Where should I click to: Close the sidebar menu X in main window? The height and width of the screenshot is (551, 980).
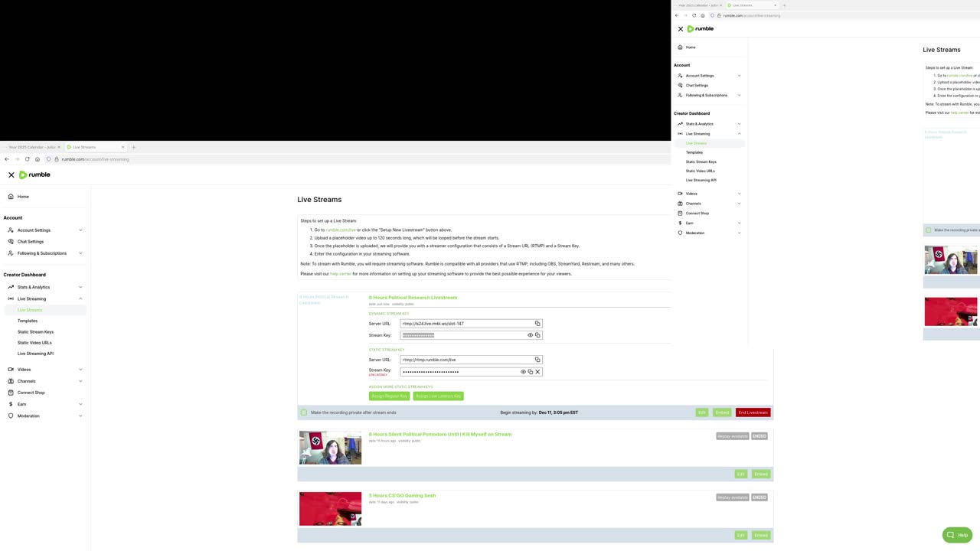point(11,175)
